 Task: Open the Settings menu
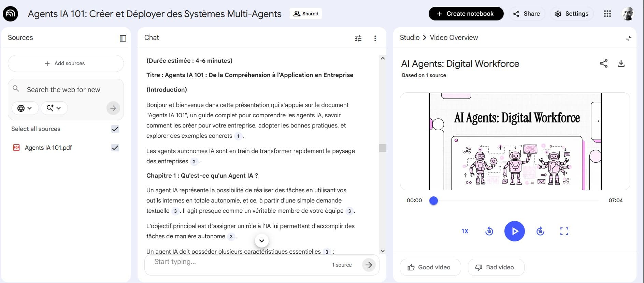[572, 14]
